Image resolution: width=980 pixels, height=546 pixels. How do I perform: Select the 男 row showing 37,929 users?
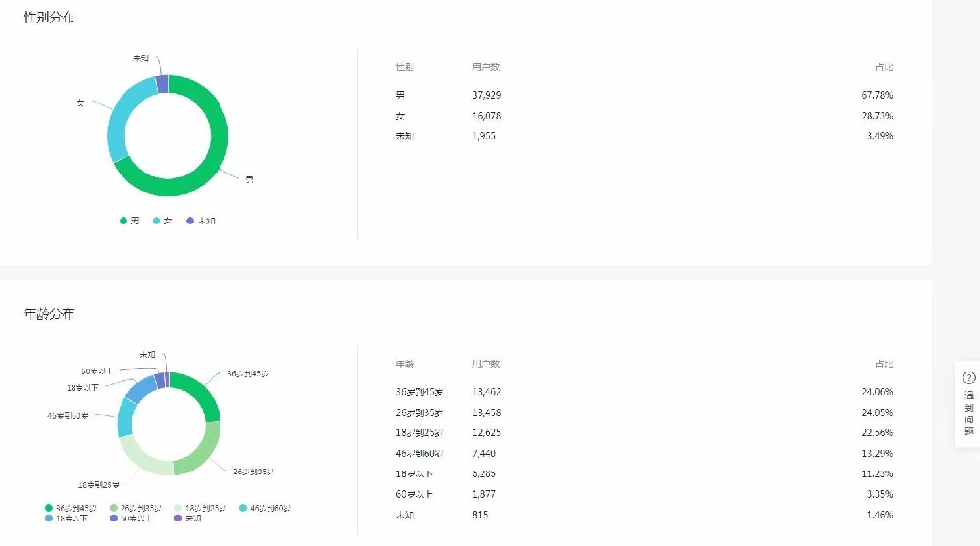point(644,95)
